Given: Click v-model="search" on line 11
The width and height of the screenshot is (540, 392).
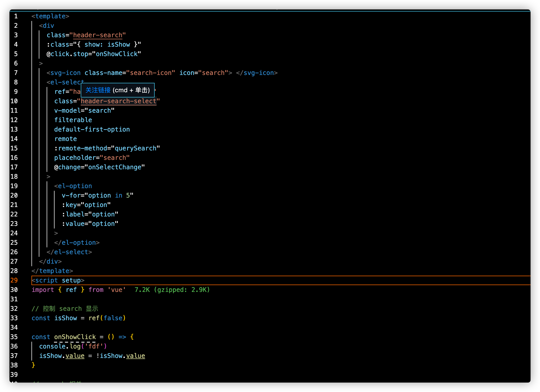Looking at the screenshot, I should coord(84,110).
